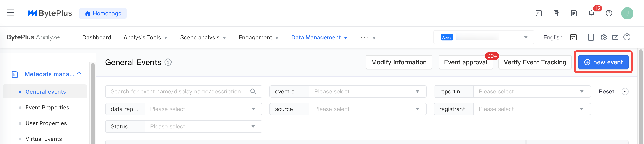Go to the Dashboard tab
Image resolution: width=644 pixels, height=144 pixels.
(97, 37)
